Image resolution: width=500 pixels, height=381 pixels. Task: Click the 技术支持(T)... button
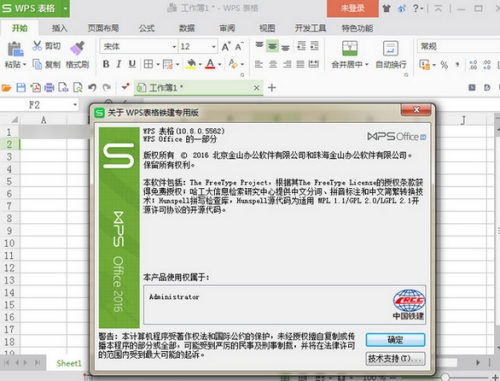tap(395, 359)
